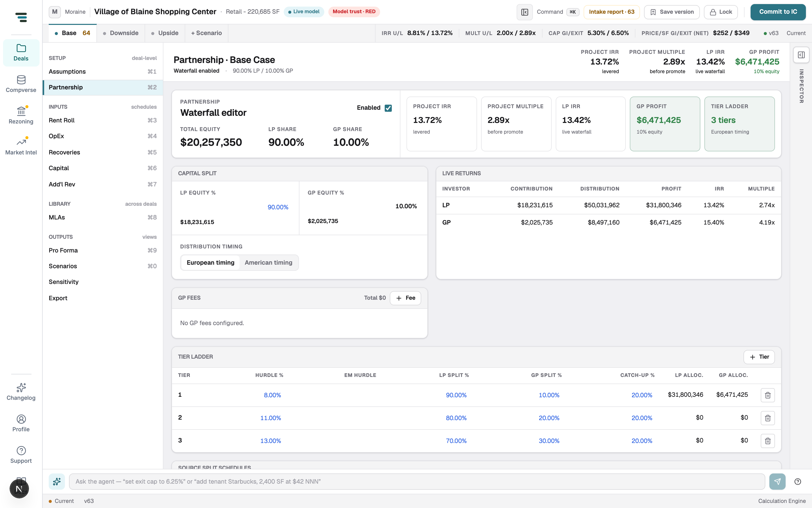Add a new Tier
Image resolution: width=812 pixels, height=508 pixels.
point(759,357)
